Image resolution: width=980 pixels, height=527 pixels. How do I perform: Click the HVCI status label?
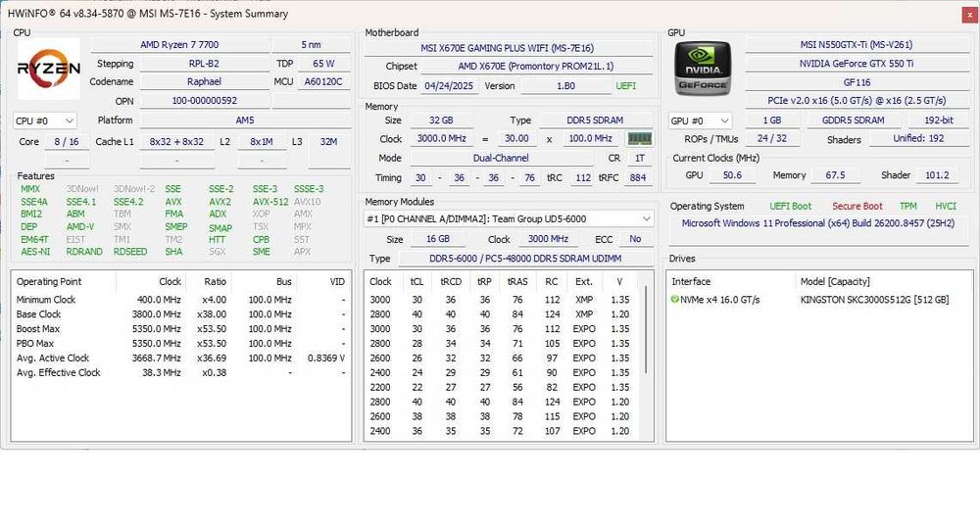click(x=946, y=206)
